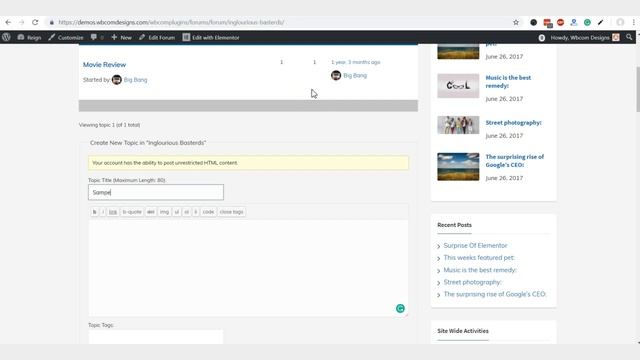Click Big Bang avatar in the freshness column
The width and height of the screenshot is (640, 360).
336,75
